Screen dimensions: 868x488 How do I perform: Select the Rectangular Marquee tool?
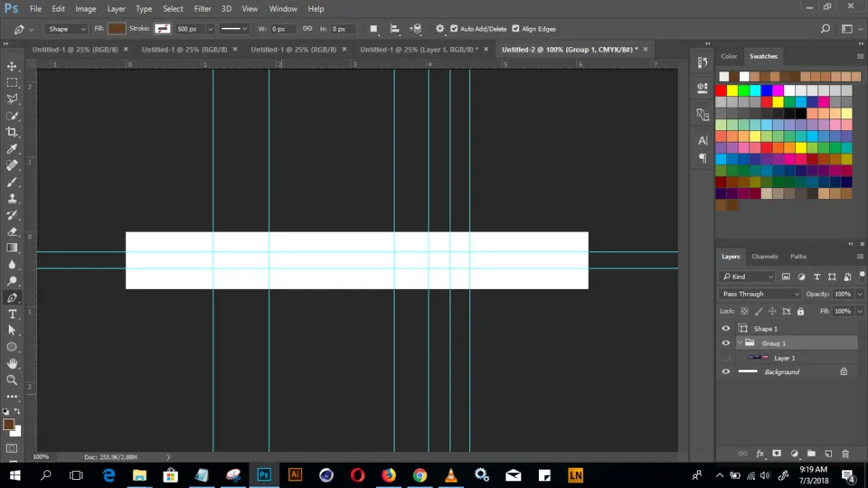coord(12,82)
